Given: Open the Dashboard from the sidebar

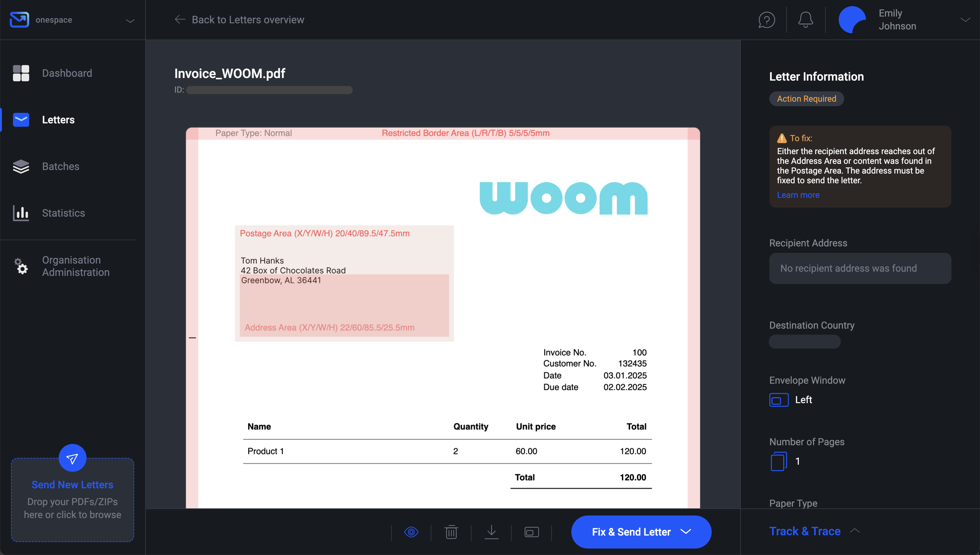Looking at the screenshot, I should [x=67, y=73].
